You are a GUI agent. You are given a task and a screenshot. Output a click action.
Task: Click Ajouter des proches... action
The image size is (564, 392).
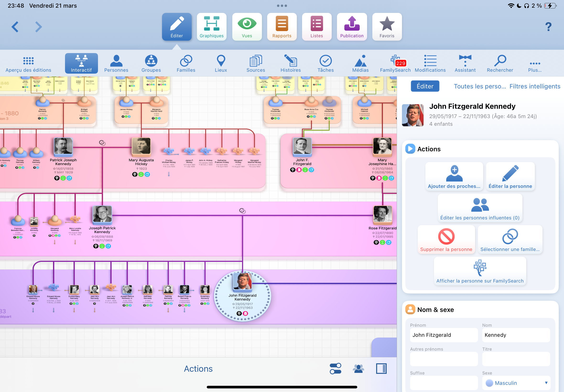pyautogui.click(x=454, y=176)
